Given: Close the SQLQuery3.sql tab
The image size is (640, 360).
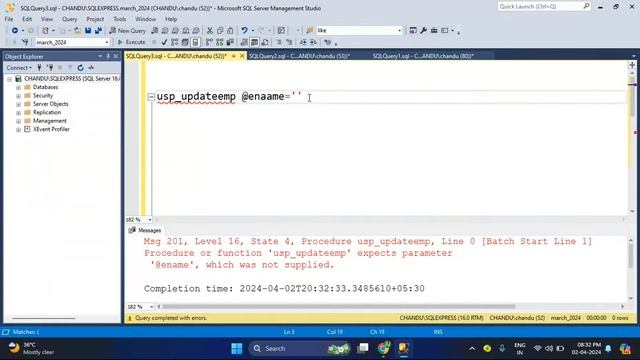Looking at the screenshot, I should pyautogui.click(x=242, y=56).
